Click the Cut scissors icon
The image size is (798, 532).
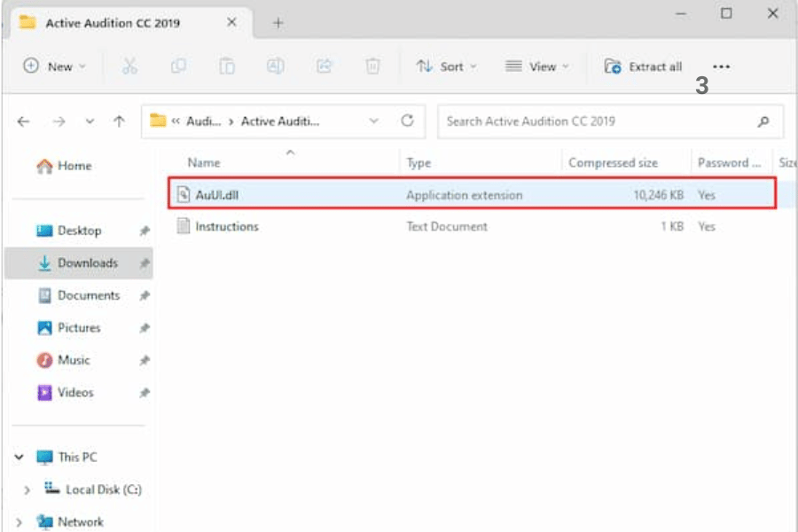point(129,66)
